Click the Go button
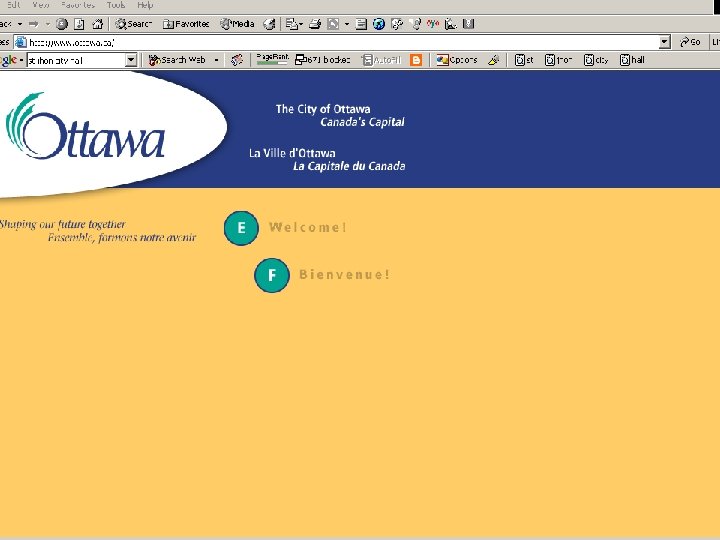The width and height of the screenshot is (720, 540). (690, 43)
